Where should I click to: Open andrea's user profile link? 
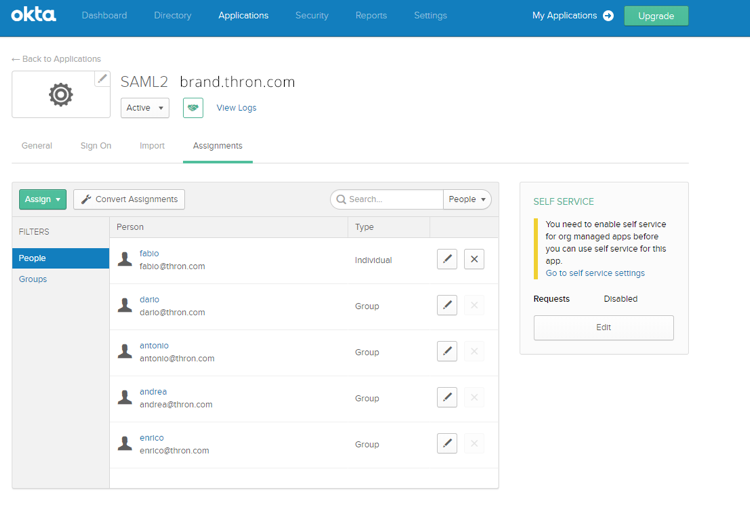coord(153,392)
